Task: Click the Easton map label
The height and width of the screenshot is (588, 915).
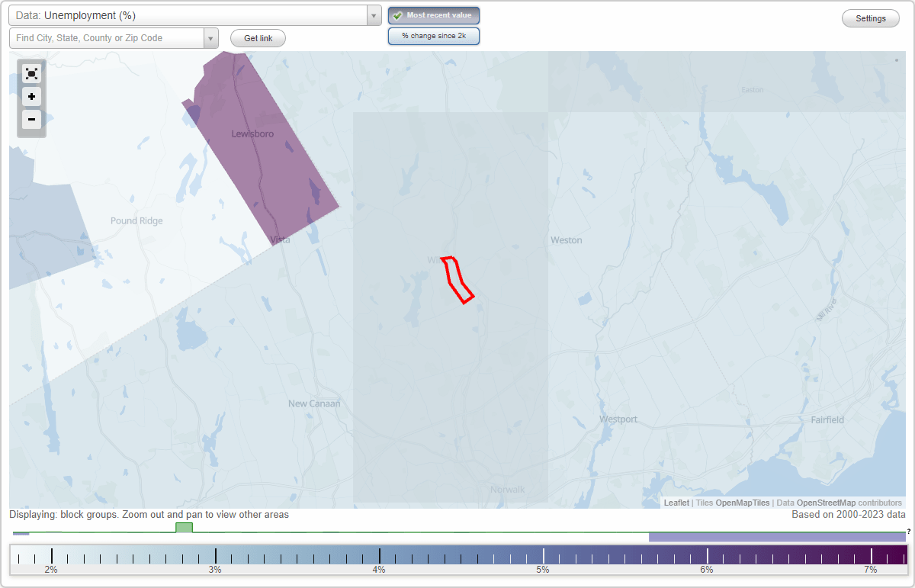Action: (753, 90)
